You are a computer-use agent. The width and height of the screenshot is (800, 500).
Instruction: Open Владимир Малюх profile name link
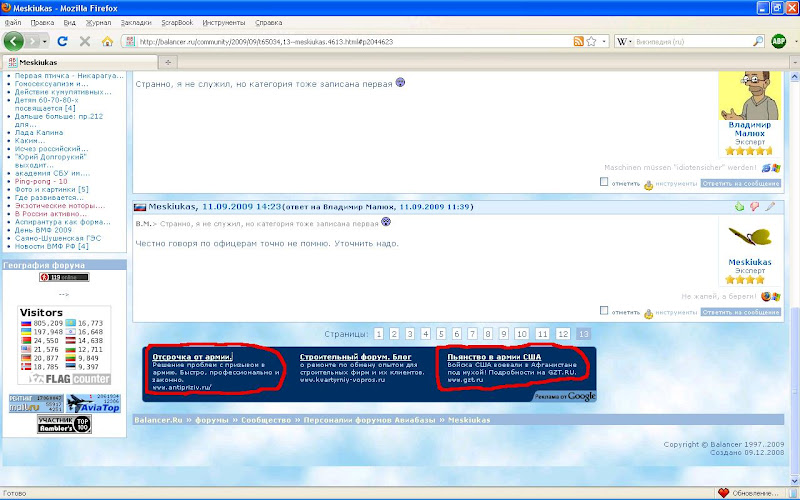tap(749, 129)
